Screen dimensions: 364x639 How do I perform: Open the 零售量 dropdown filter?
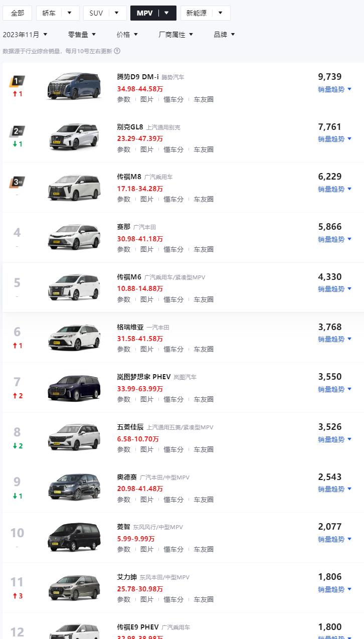(x=82, y=35)
